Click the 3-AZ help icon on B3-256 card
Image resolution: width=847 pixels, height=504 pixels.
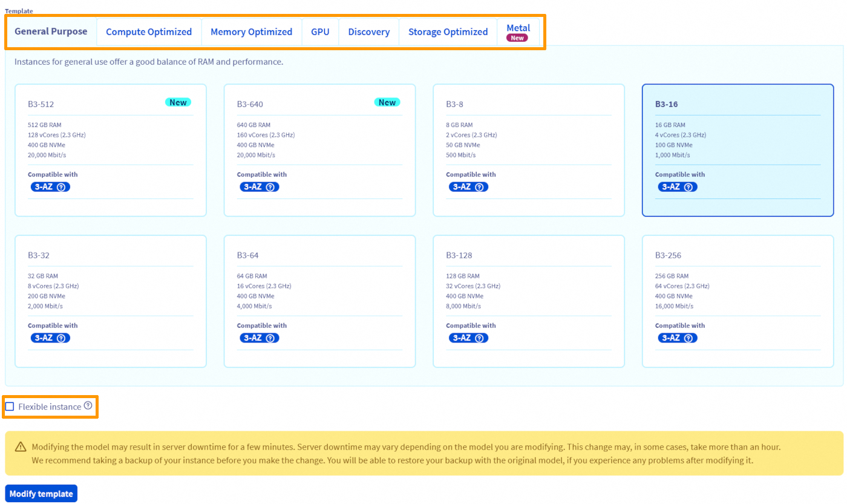[x=688, y=338]
